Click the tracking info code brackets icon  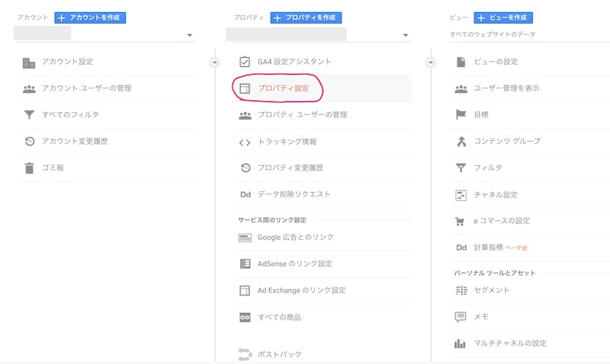(245, 142)
